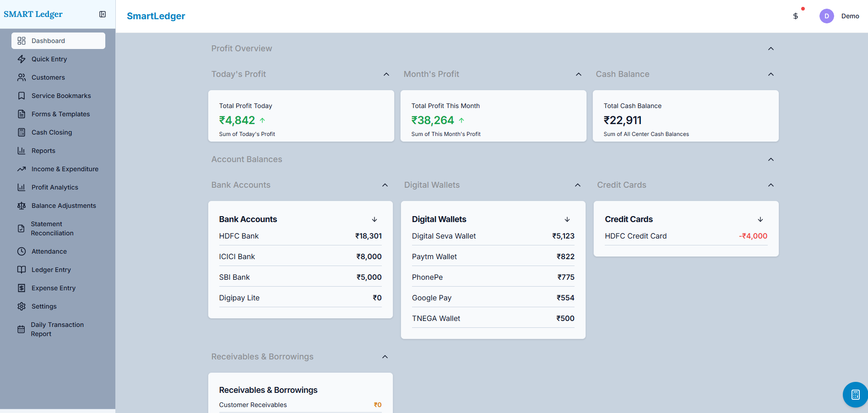
Task: Open the Dashboard menu item
Action: coord(58,41)
